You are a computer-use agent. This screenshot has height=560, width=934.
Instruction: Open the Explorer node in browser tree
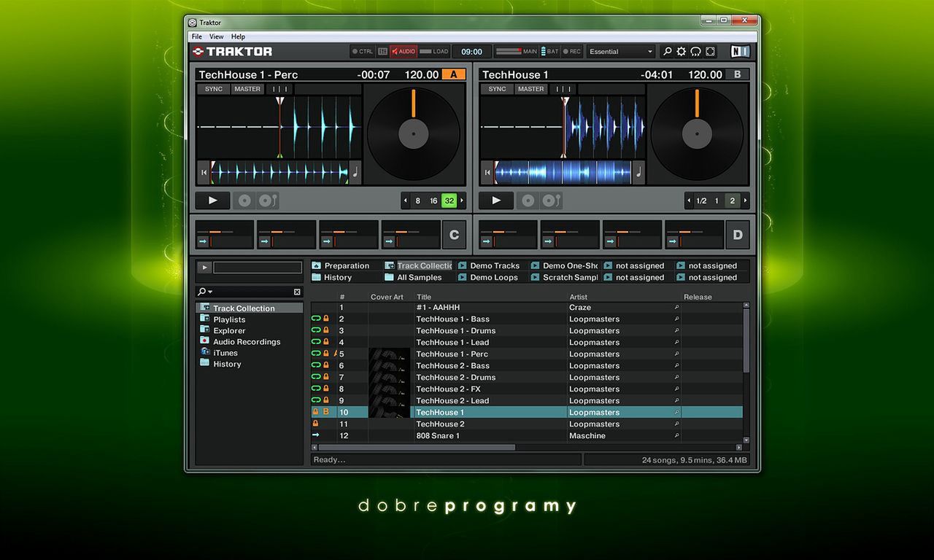(x=229, y=330)
